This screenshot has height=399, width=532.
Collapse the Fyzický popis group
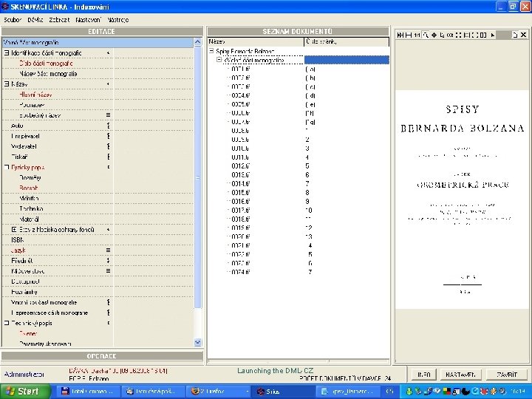pyautogui.click(x=7, y=167)
